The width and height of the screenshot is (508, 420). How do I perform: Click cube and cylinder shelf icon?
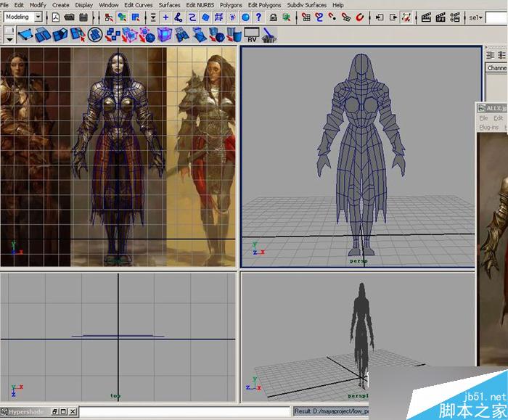point(234,35)
